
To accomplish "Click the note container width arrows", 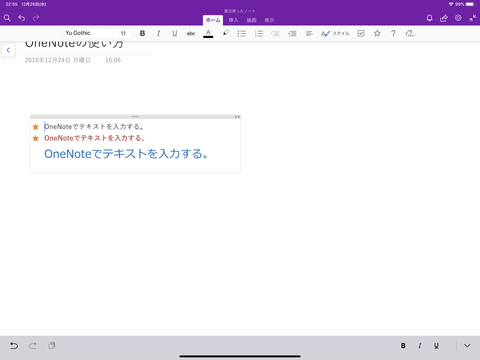I will click(237, 117).
